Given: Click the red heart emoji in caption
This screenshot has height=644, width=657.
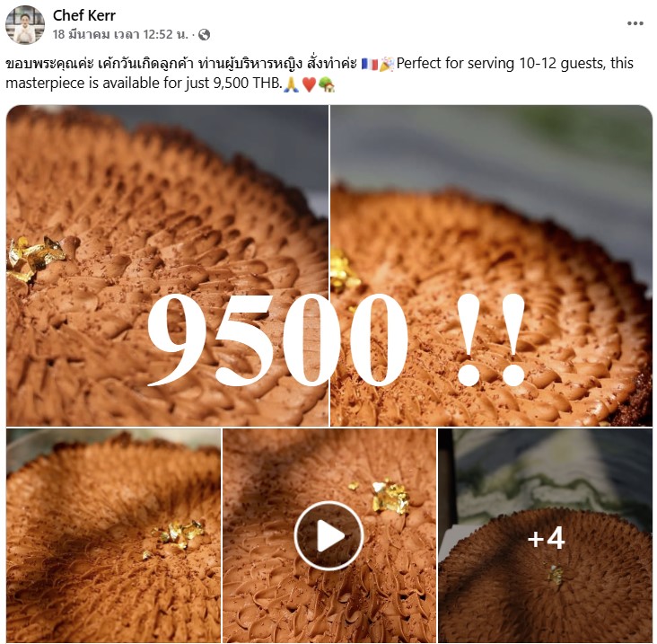Looking at the screenshot, I should (310, 84).
